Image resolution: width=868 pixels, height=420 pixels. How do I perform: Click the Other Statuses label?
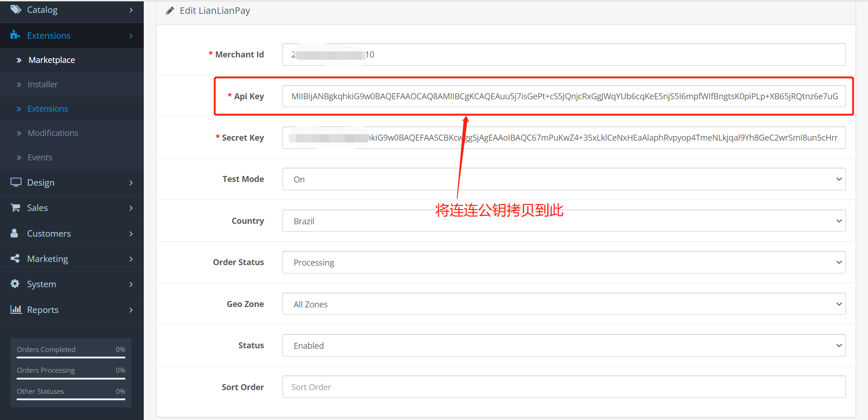(x=40, y=391)
